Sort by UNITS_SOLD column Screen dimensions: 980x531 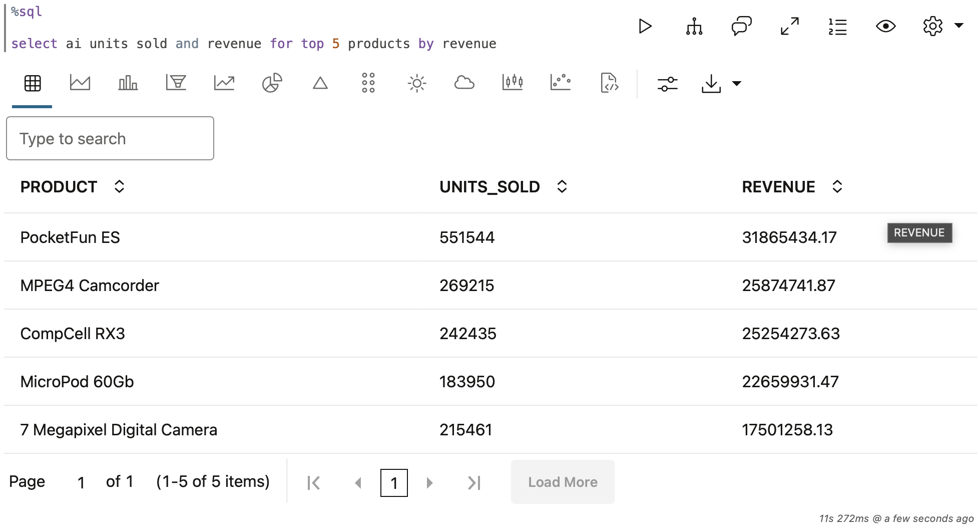pos(562,187)
